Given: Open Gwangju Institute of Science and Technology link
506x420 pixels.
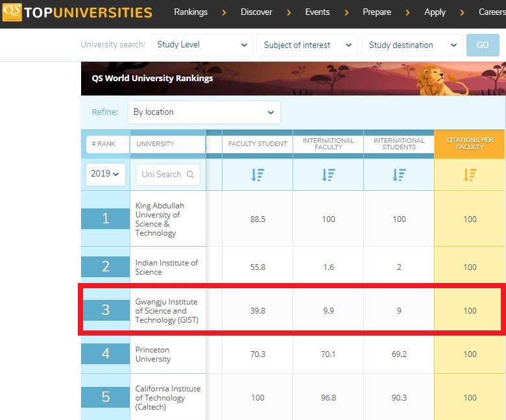Looking at the screenshot, I should (166, 311).
